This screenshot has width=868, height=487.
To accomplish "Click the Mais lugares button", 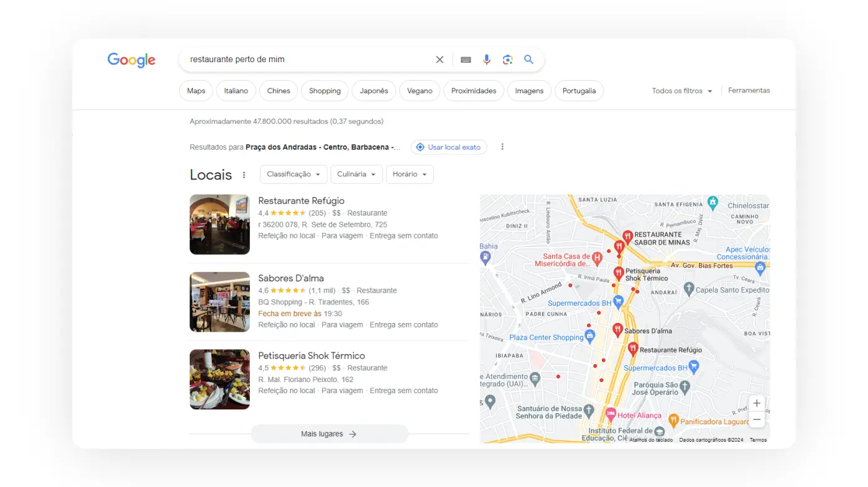I will [x=329, y=434].
